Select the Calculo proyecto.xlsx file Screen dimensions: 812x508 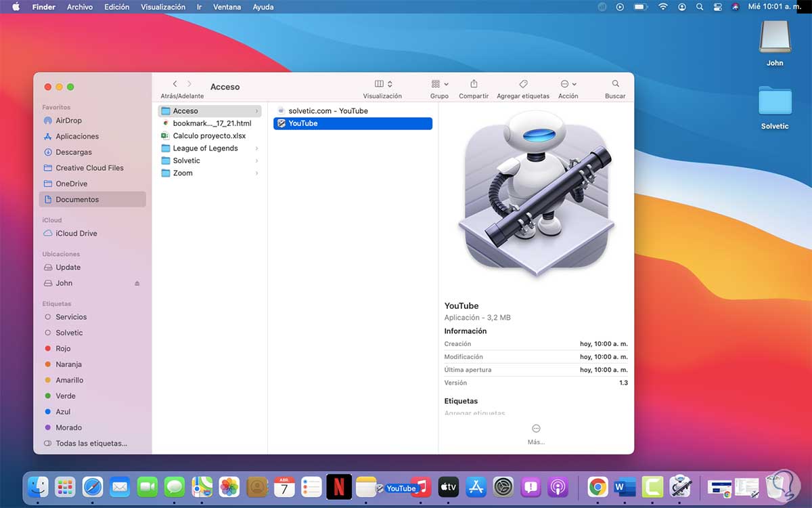tap(210, 135)
